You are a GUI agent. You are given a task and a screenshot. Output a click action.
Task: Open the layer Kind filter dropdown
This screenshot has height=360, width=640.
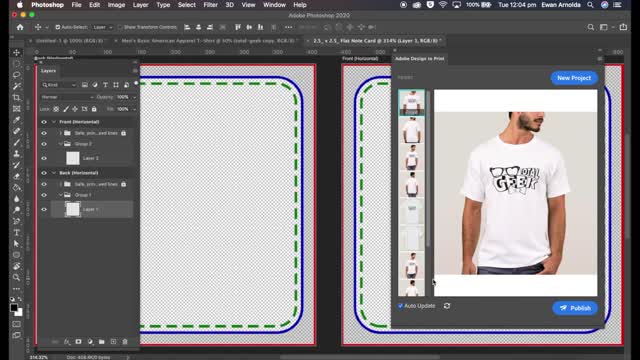tap(59, 85)
